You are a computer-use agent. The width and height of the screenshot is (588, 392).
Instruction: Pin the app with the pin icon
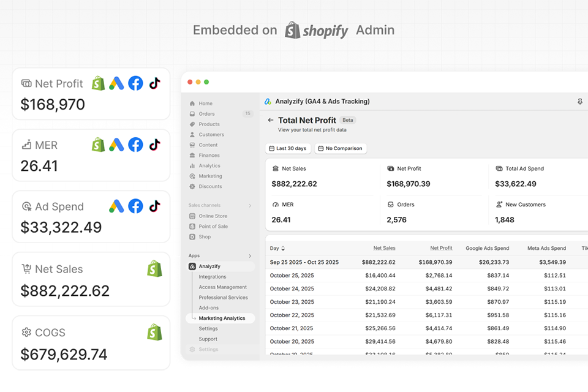click(580, 102)
